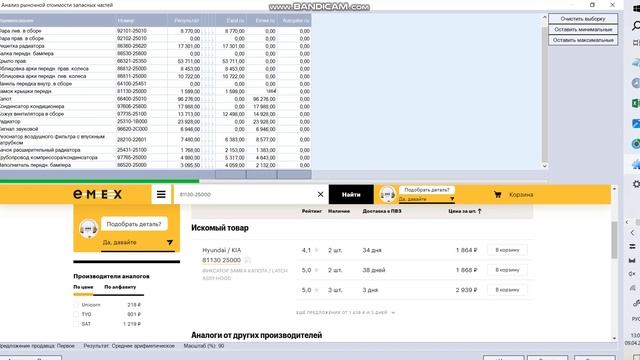The height and width of the screenshot is (360, 640).
Task: Copy part number 81130 25000 with the copy icon
Action: click(x=247, y=260)
